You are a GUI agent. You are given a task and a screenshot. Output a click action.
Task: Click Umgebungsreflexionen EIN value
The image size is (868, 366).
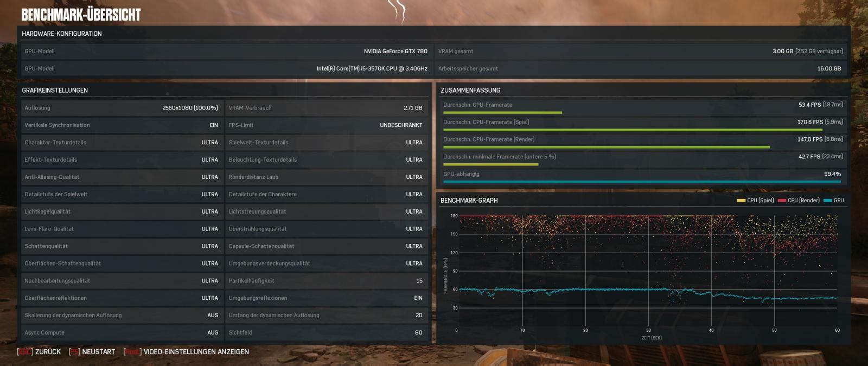point(418,298)
